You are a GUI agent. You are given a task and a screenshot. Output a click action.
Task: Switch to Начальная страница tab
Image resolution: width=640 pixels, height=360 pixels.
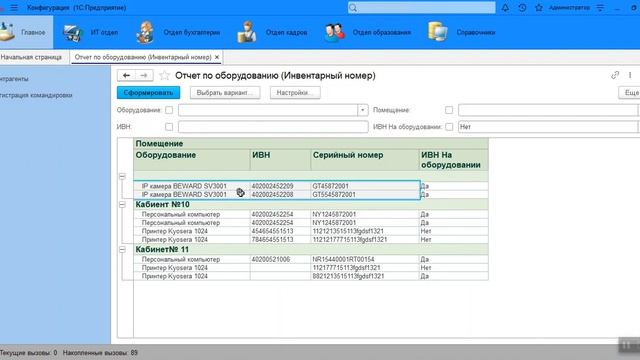31,57
